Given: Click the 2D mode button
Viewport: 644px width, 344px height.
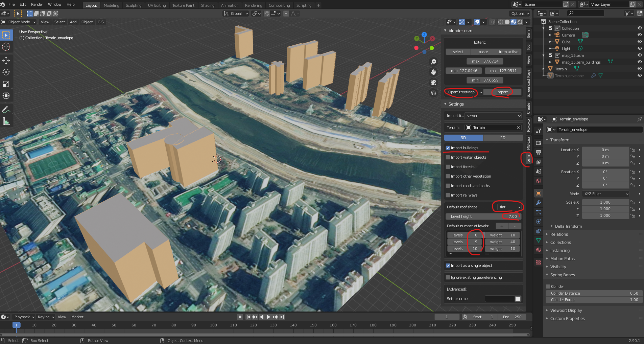Looking at the screenshot, I should pyautogui.click(x=503, y=138).
